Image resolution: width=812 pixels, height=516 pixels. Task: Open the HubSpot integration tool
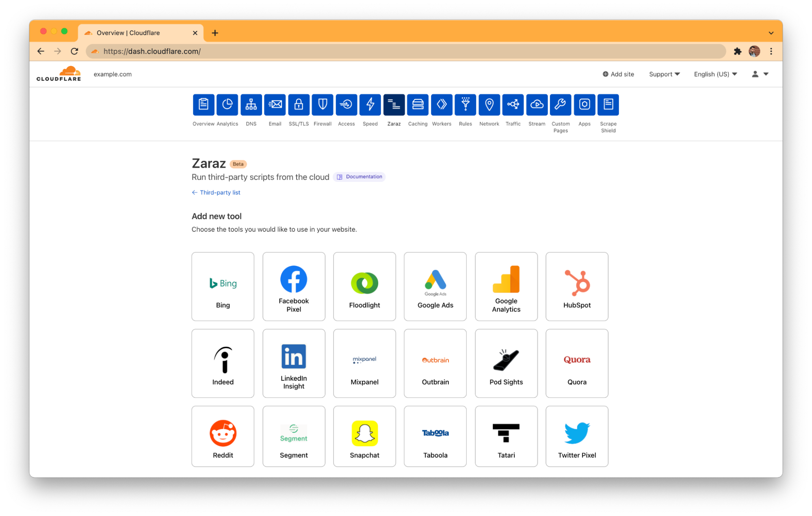pos(577,286)
